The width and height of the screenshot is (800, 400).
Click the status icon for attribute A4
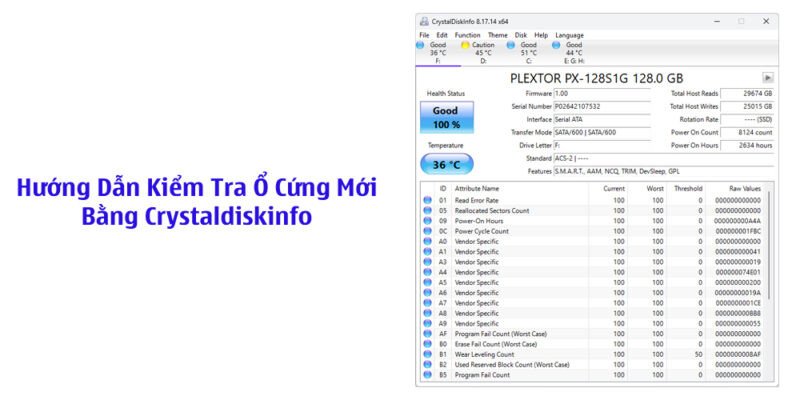click(428, 272)
